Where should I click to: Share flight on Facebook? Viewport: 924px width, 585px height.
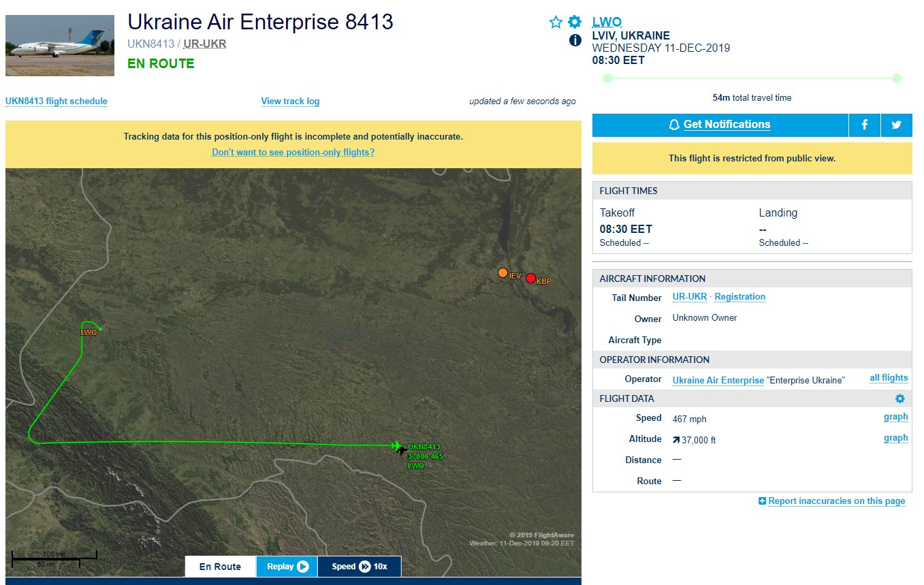pyautogui.click(x=865, y=125)
